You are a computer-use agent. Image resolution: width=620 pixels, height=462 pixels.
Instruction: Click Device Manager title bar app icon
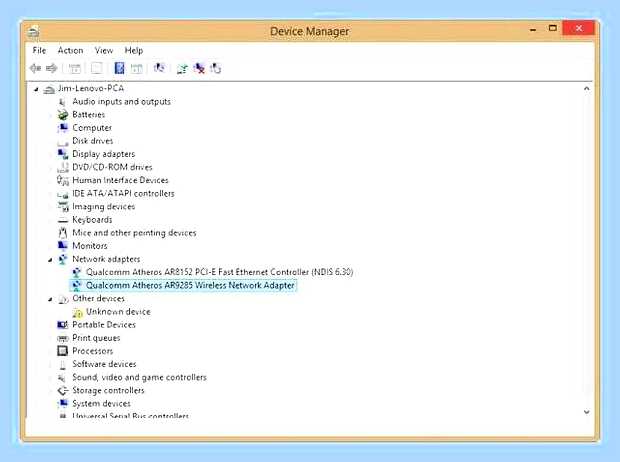click(33, 32)
